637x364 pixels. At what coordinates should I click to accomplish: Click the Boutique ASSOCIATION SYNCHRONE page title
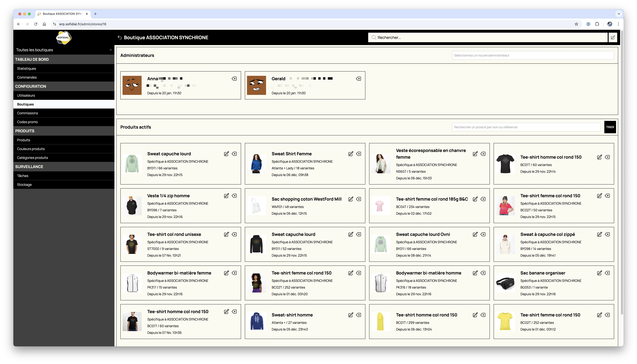166,38
